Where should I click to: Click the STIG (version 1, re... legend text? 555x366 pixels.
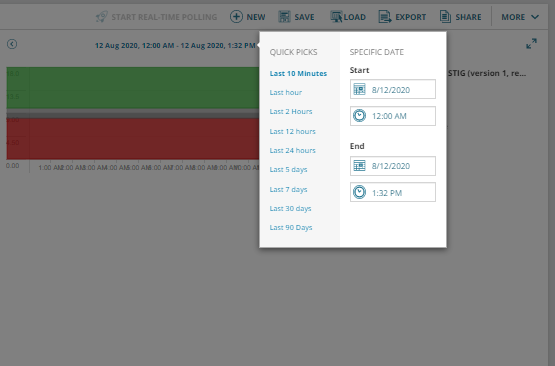[x=487, y=73]
